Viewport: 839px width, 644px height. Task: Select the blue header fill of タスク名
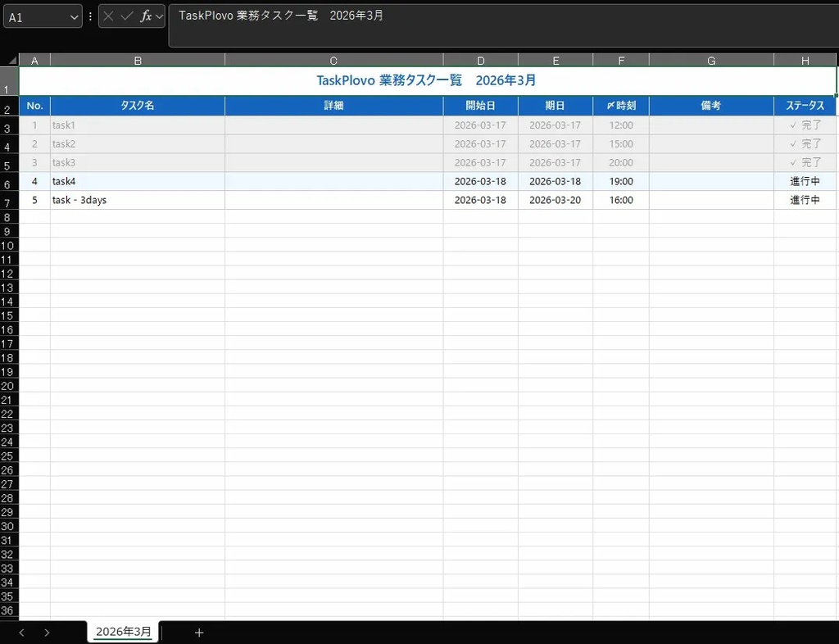pos(138,105)
